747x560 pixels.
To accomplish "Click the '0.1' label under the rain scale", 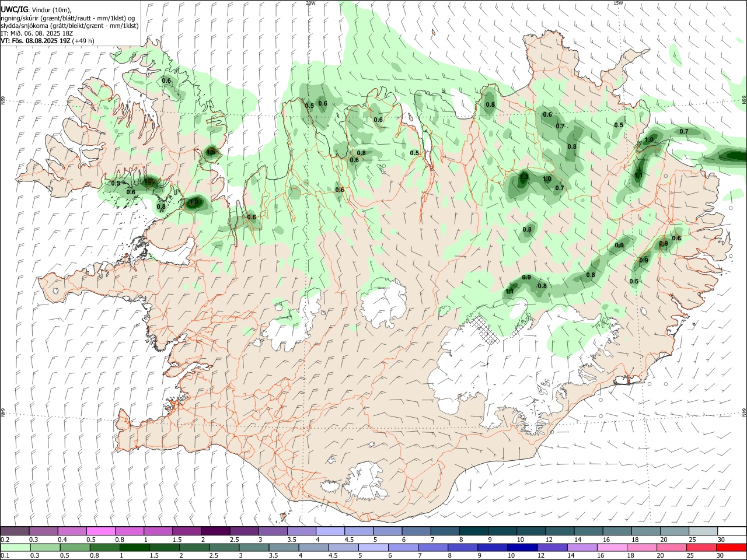I will [x=5, y=556].
